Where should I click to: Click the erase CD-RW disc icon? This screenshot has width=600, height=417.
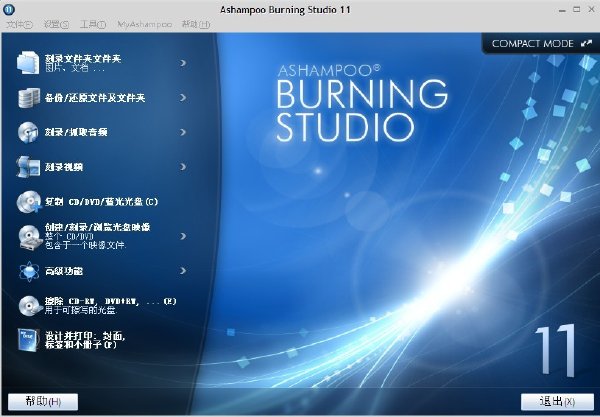[x=30, y=306]
